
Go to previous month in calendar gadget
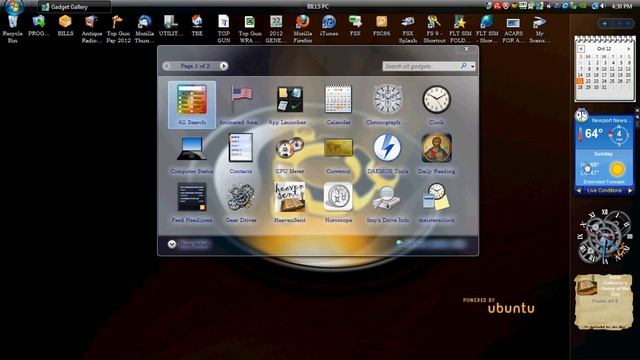(580, 49)
